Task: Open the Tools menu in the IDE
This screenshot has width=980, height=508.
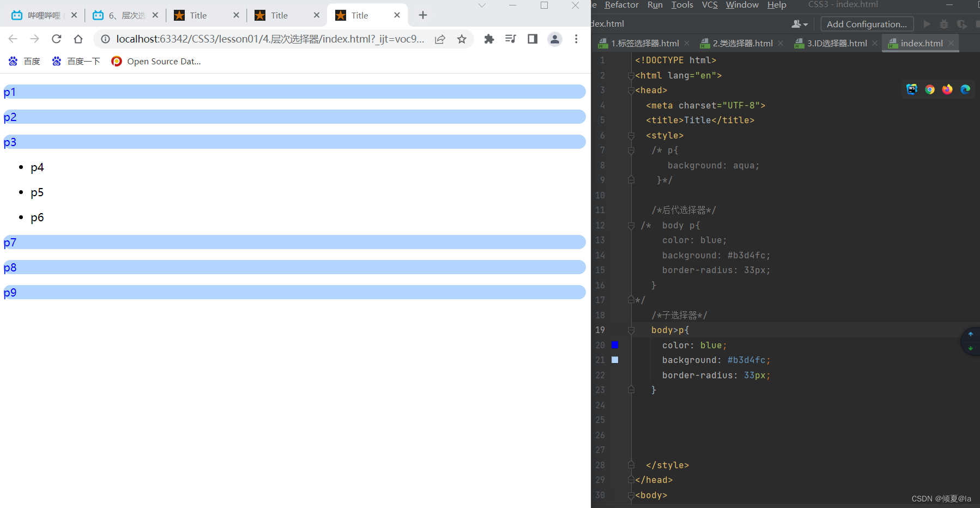Action: pyautogui.click(x=682, y=5)
